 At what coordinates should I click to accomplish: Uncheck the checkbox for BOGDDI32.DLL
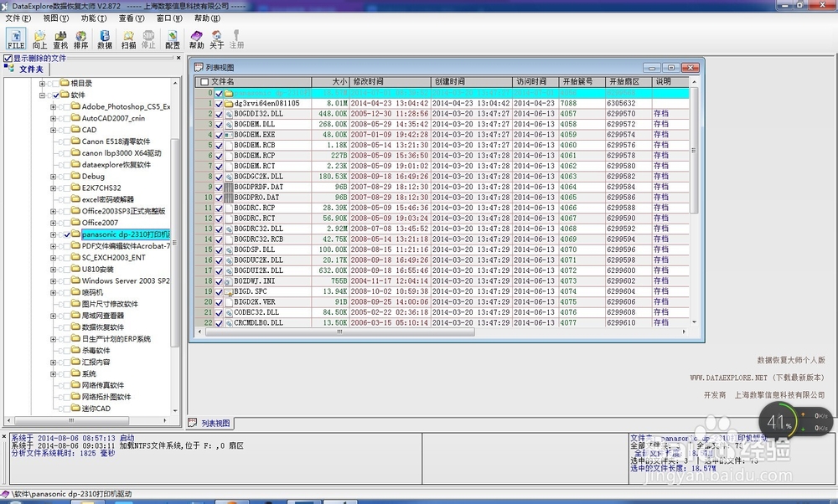point(219,114)
